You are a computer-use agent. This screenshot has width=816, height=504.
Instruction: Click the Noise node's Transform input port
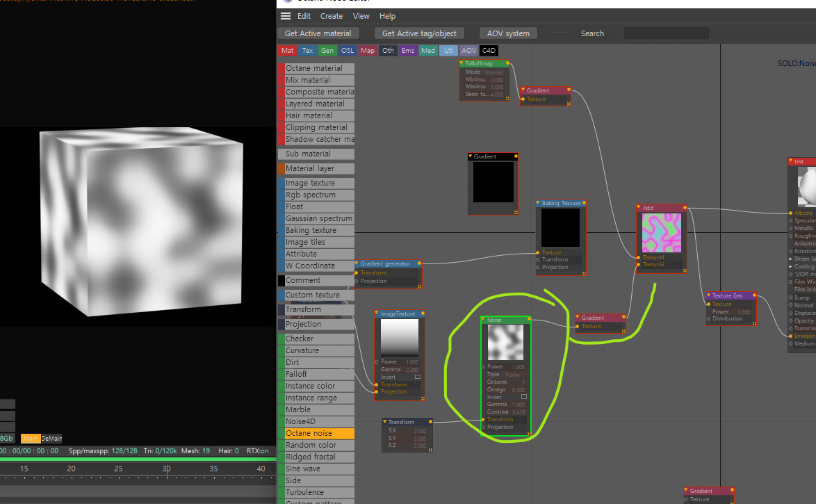484,420
